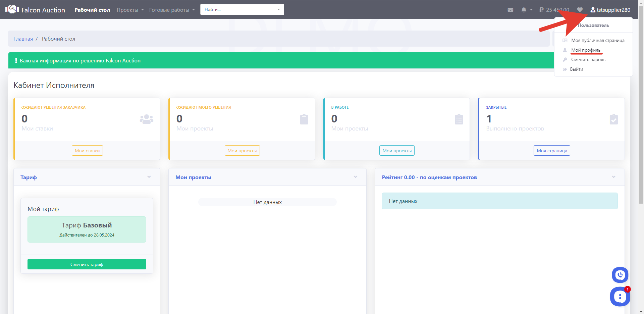644x314 pixels.
Task: Select Мой профиль in user menu
Action: (586, 50)
